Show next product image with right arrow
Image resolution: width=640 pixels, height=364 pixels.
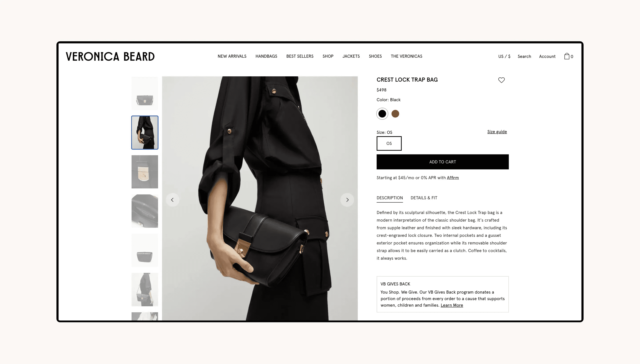pos(347,200)
